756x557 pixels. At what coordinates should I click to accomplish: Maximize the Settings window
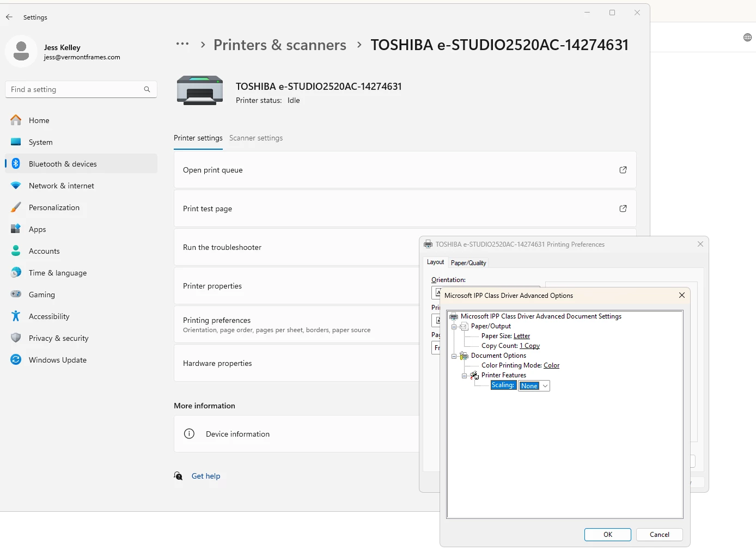point(612,13)
